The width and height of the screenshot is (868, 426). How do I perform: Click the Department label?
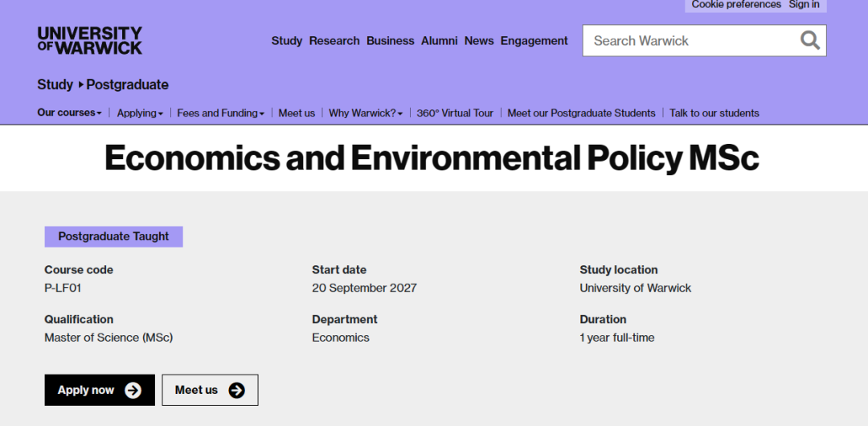coord(345,320)
